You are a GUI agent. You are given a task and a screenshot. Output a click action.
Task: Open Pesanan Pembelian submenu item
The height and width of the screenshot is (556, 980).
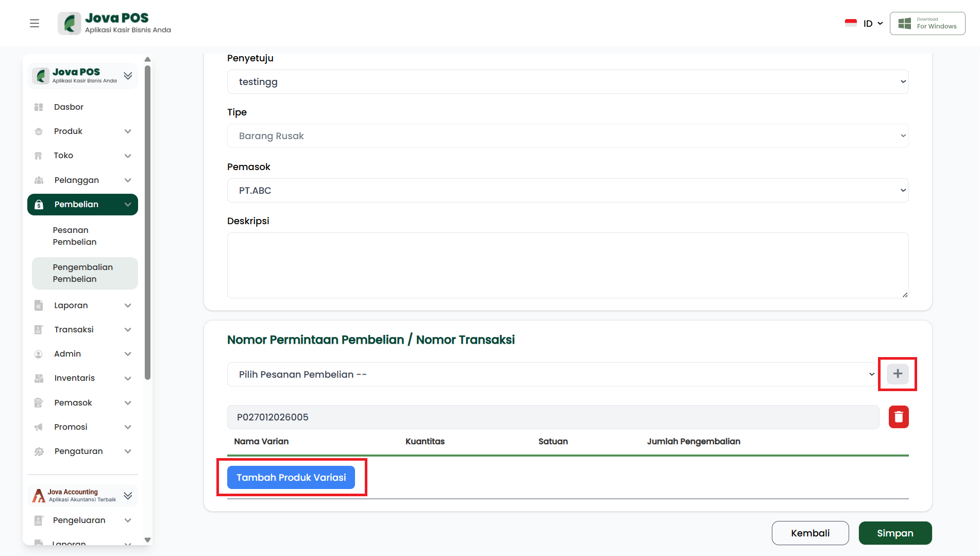pyautogui.click(x=75, y=236)
